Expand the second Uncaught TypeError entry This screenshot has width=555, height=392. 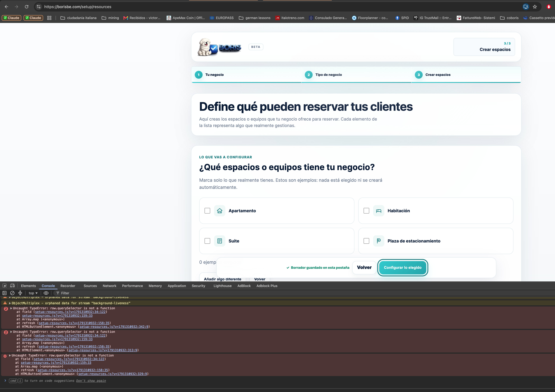coord(11,332)
